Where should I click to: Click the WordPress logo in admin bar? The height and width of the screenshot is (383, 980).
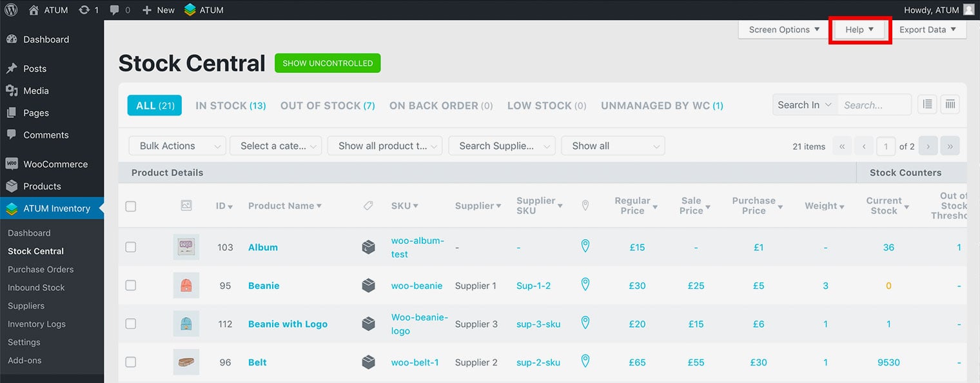click(x=11, y=10)
